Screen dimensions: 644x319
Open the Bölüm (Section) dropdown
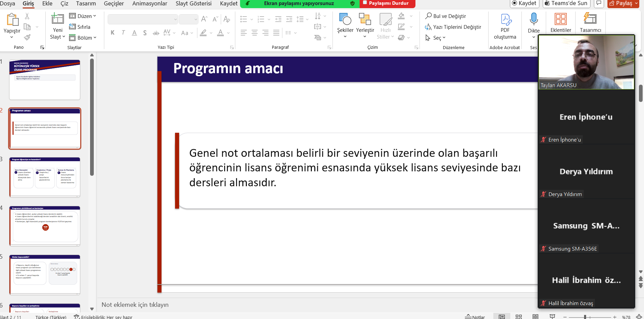tap(83, 37)
